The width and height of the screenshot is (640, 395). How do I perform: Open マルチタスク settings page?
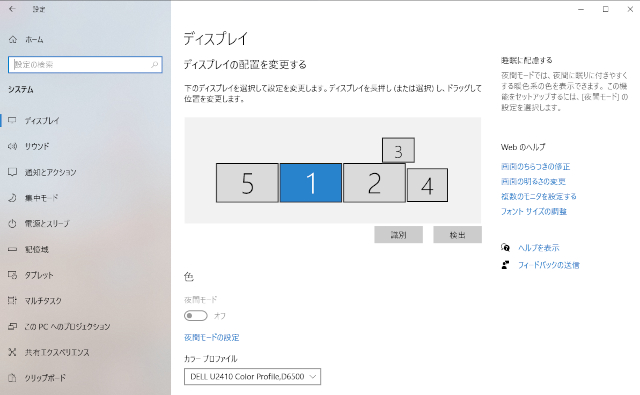tap(43, 301)
